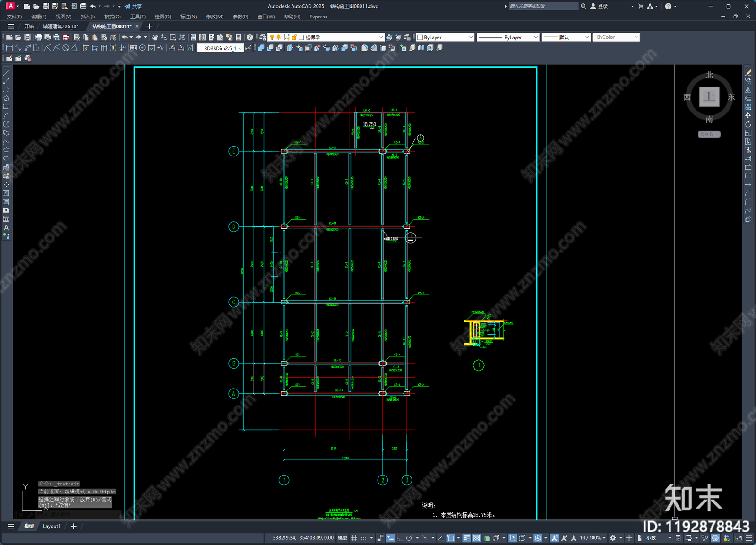The width and height of the screenshot is (756, 545).
Task: Toggle snap mode in the status bar
Action: click(363, 538)
